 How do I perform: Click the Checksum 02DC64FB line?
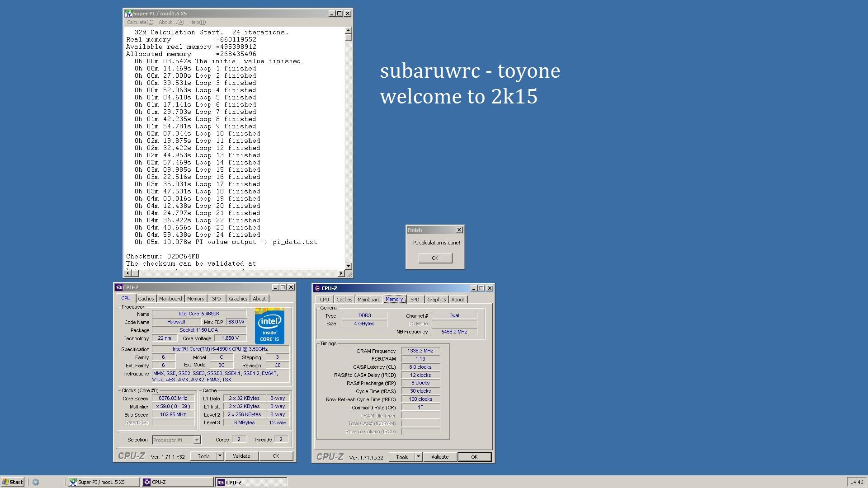click(163, 257)
